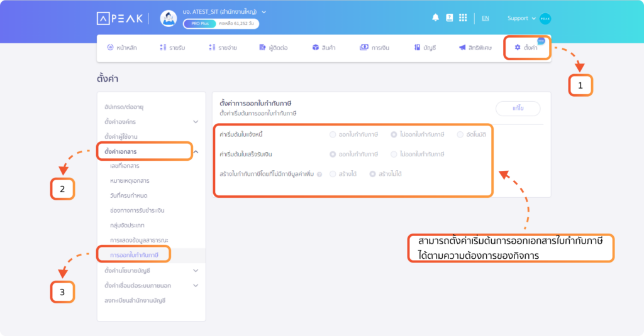
Task: Click the สิทธิพิเศษ megaphone icon
Action: (x=462, y=48)
